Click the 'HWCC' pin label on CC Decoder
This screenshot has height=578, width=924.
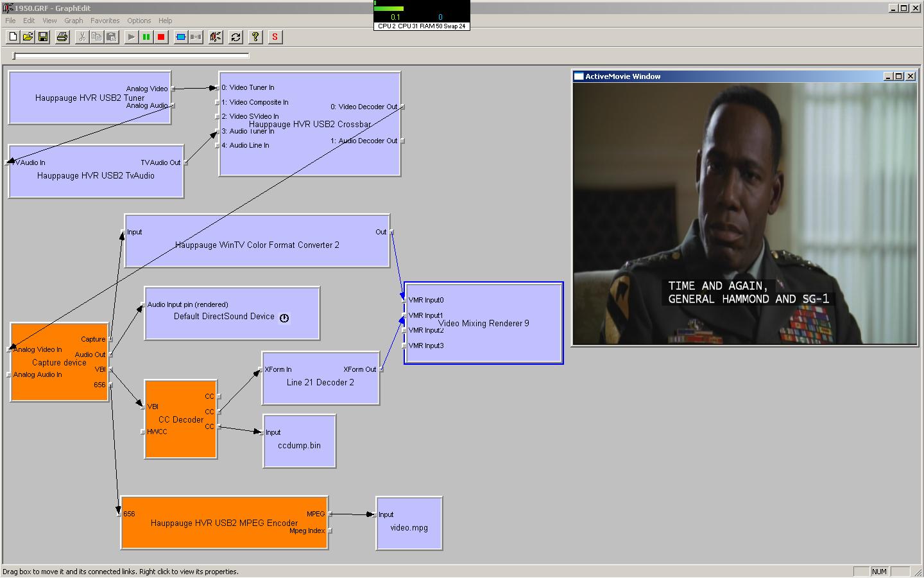click(157, 432)
